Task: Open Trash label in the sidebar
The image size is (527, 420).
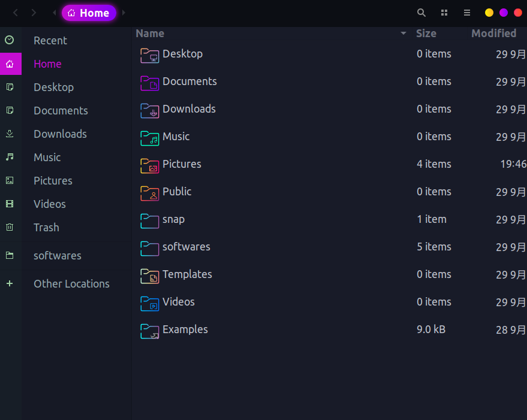Action: click(46, 228)
